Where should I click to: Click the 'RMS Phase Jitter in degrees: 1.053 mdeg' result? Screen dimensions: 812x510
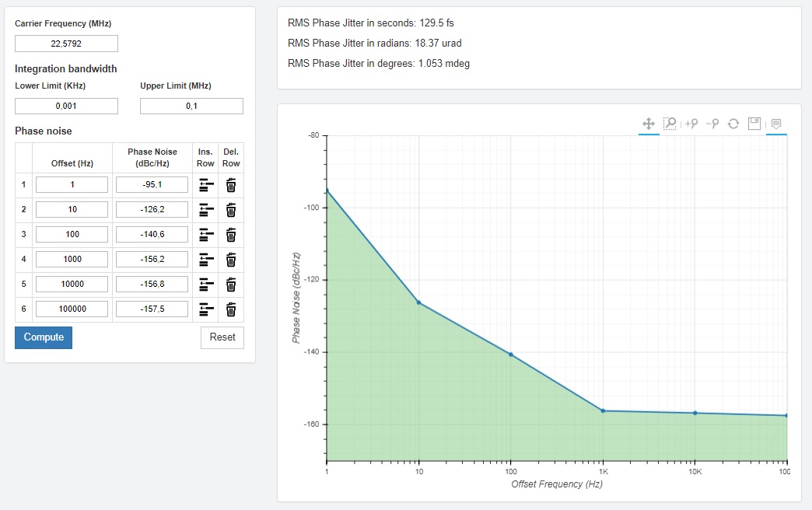(379, 63)
